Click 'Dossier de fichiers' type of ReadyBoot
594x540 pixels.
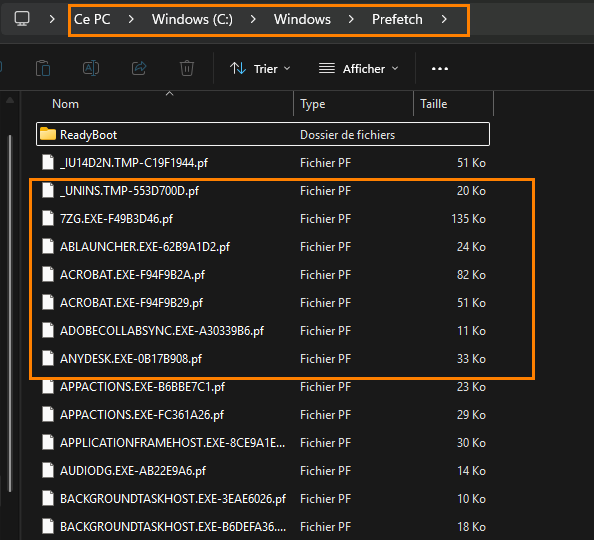[347, 135]
